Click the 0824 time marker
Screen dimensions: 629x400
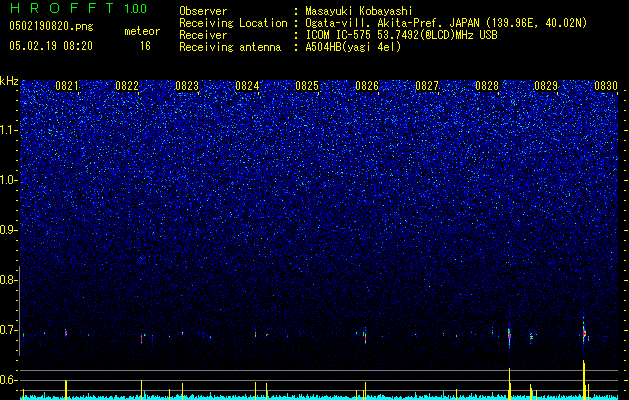pos(247,86)
